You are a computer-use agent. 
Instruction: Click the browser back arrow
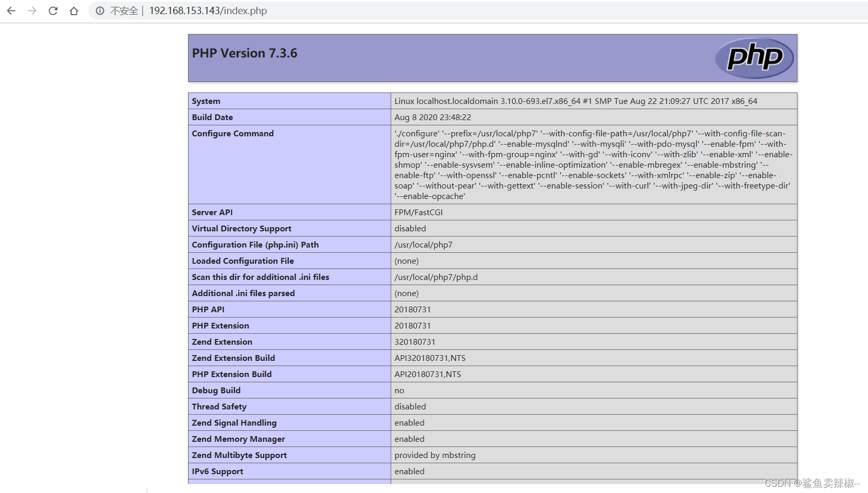tap(11, 10)
